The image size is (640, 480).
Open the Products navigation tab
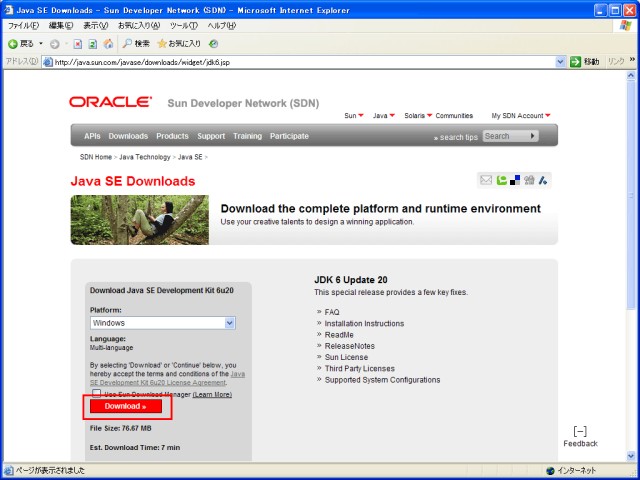(172, 136)
